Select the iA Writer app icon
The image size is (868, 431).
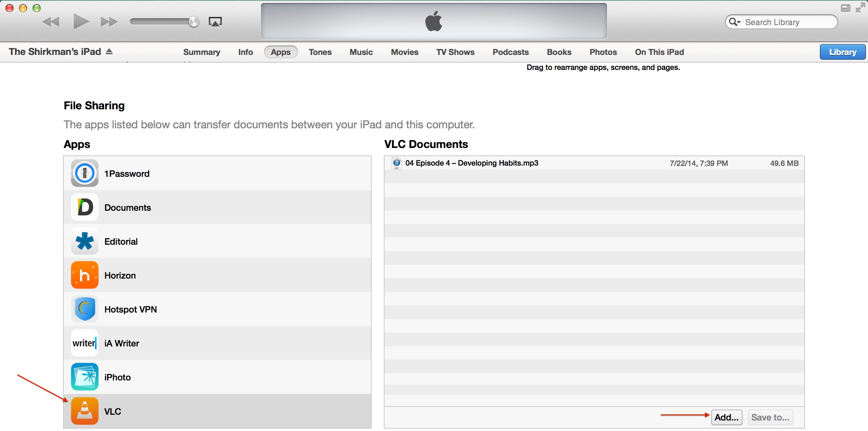(85, 343)
